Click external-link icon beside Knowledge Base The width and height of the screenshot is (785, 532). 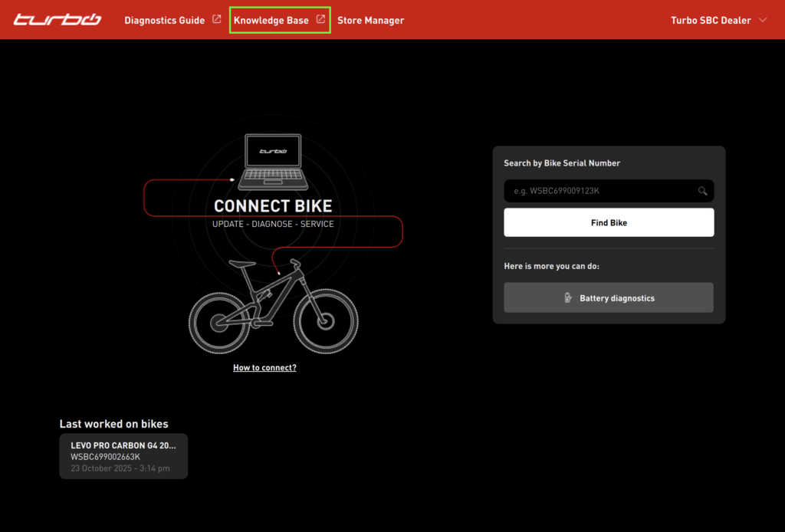(x=321, y=19)
